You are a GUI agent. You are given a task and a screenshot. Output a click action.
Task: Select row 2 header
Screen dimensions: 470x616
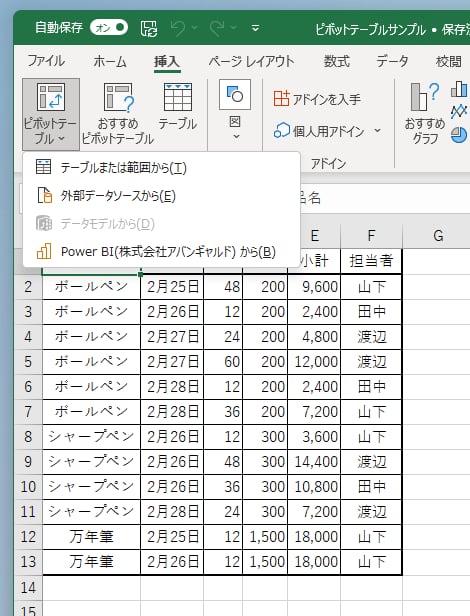point(28,286)
